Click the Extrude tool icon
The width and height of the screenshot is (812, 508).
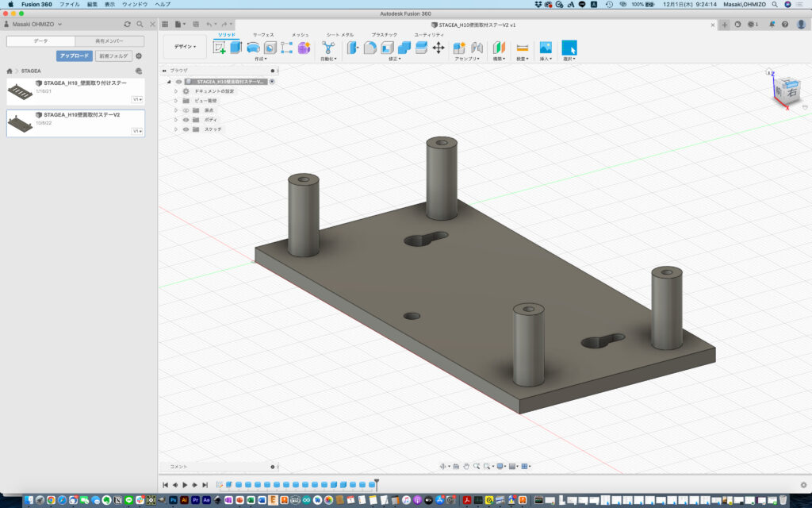(x=236, y=48)
